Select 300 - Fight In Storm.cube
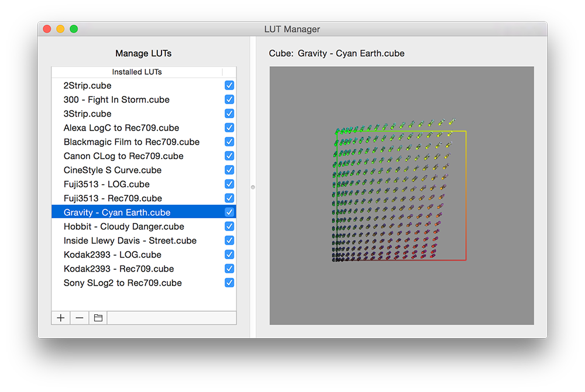The width and height of the screenshot is (585, 392). point(116,99)
